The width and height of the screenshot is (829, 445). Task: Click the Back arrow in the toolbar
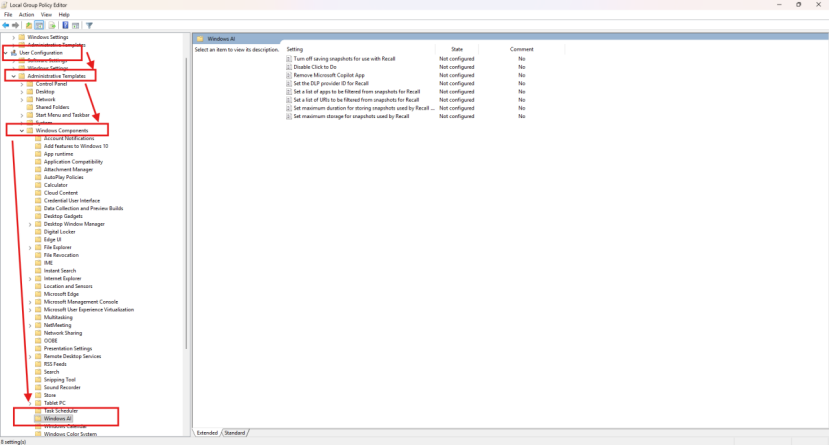click(x=6, y=25)
